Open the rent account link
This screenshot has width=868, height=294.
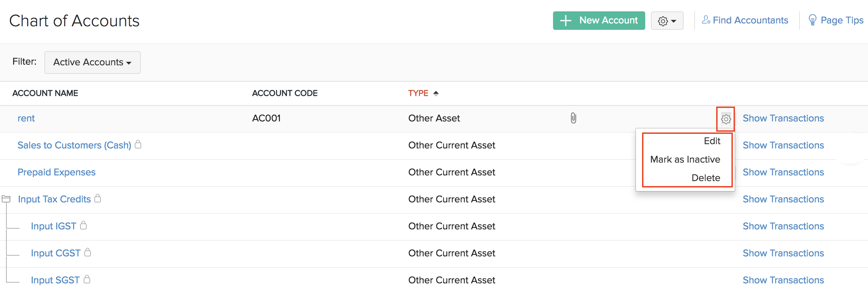pos(26,118)
